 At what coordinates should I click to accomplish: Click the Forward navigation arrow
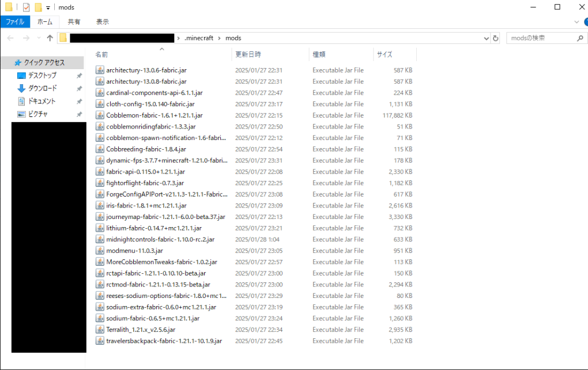coord(26,38)
